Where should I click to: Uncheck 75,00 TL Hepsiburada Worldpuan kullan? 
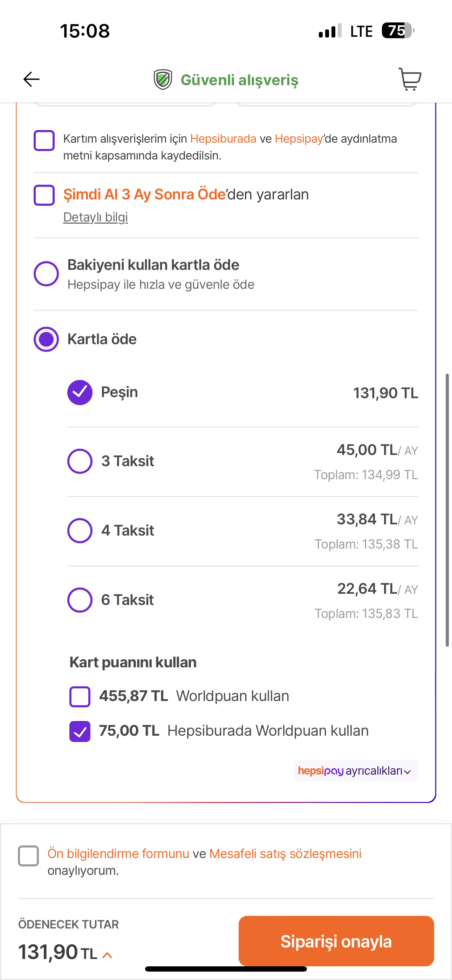point(80,731)
